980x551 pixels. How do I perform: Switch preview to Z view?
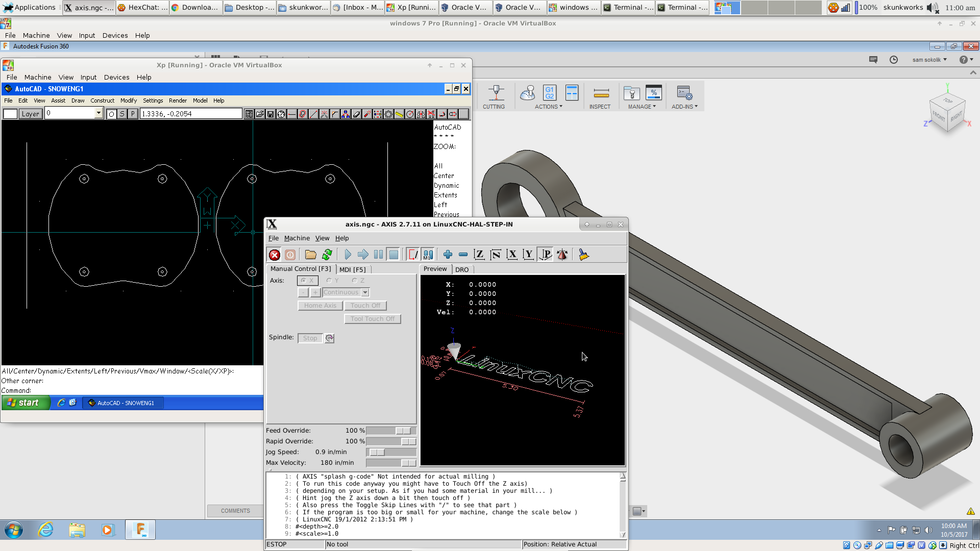[x=479, y=255]
